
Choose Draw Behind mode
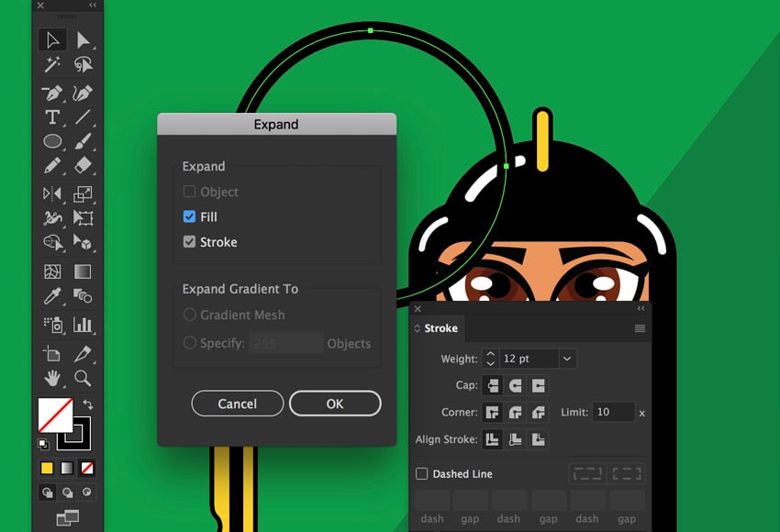pos(67,493)
